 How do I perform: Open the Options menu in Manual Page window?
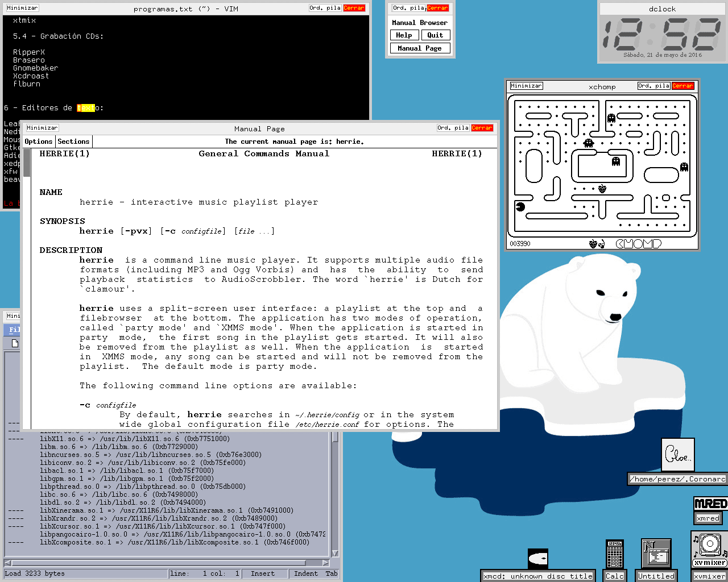click(x=39, y=142)
